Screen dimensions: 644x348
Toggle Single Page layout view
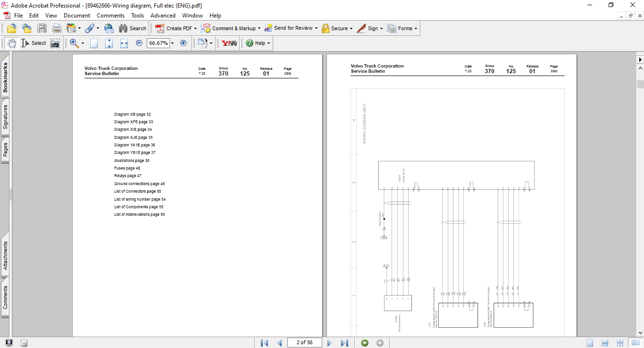590,343
